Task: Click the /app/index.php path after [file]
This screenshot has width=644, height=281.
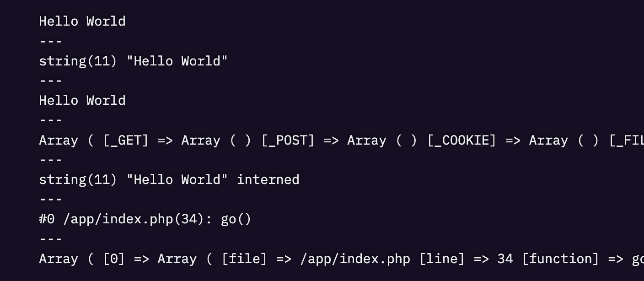Action: point(355,259)
